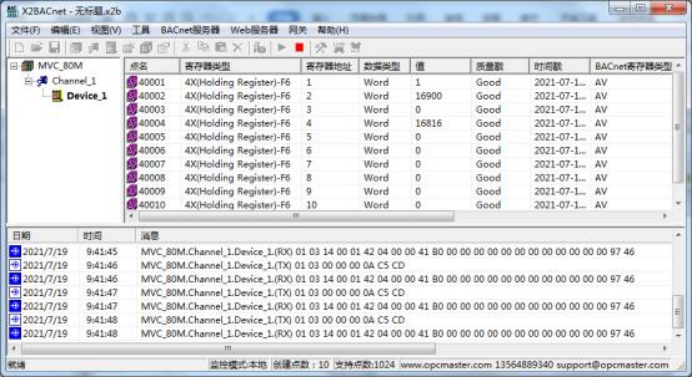
Task: Open the 文件(F) menu
Action: [x=26, y=30]
